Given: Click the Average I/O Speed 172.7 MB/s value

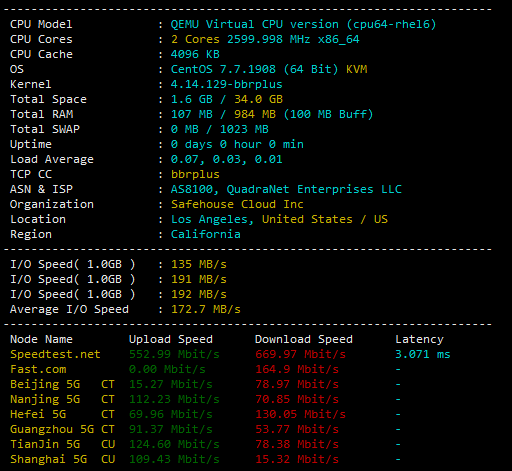Looking at the screenshot, I should tap(205, 309).
